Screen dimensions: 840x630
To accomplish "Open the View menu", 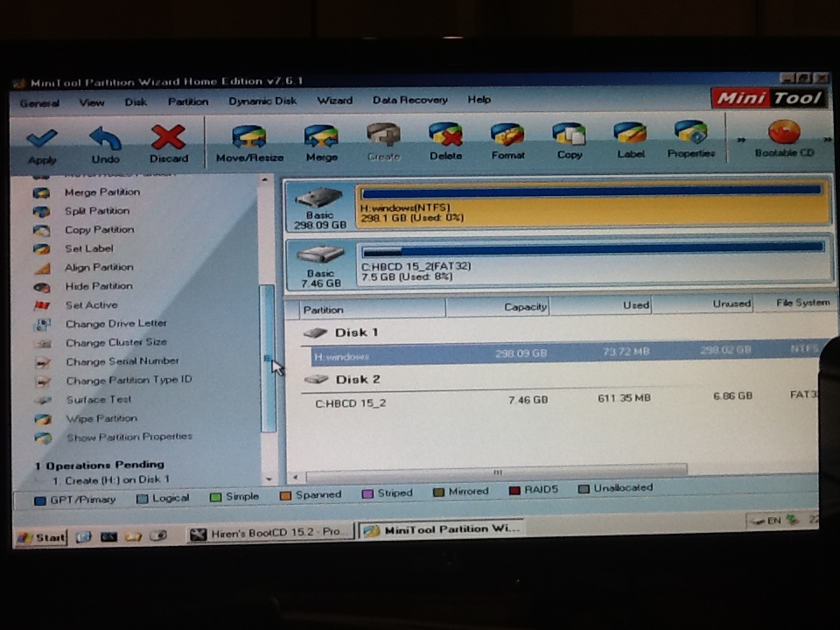I will 92,102.
